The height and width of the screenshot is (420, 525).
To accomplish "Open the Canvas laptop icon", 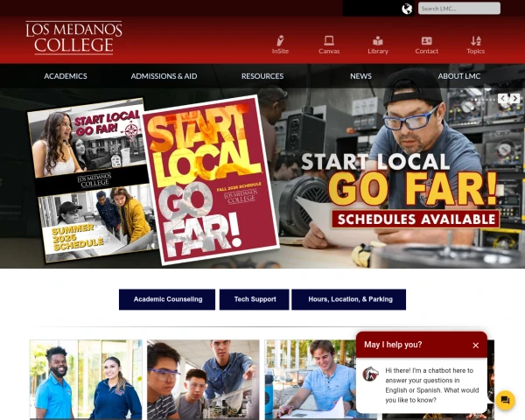I will [x=329, y=45].
